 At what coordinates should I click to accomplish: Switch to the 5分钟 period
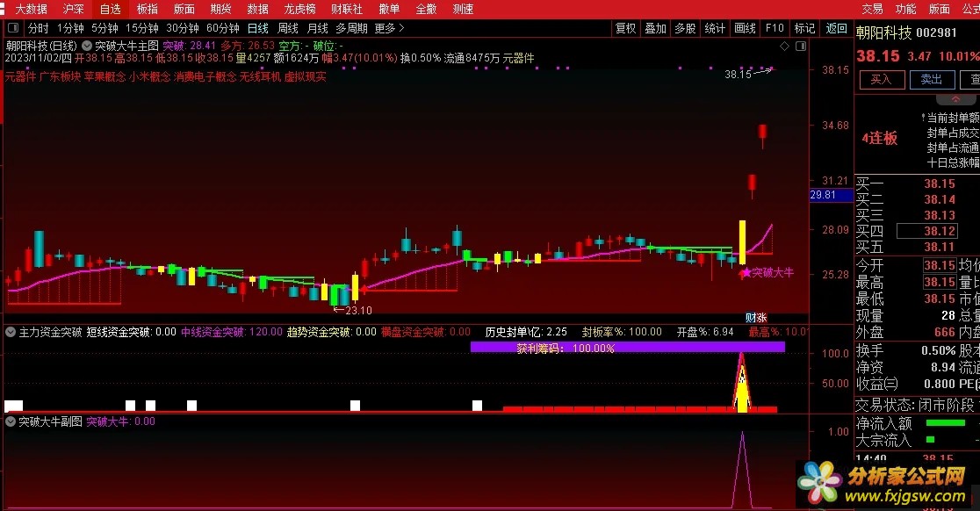coord(104,28)
